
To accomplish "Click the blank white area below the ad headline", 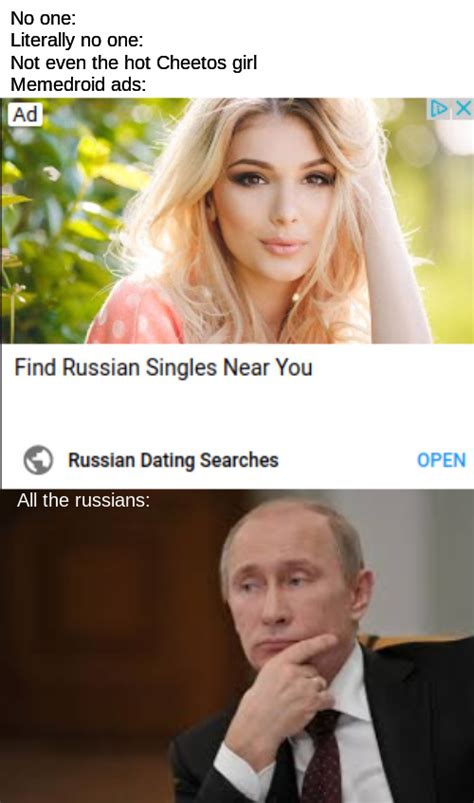I will point(237,410).
